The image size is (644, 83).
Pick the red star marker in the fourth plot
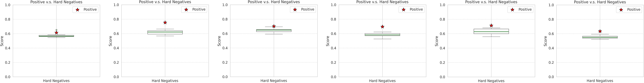[382, 27]
